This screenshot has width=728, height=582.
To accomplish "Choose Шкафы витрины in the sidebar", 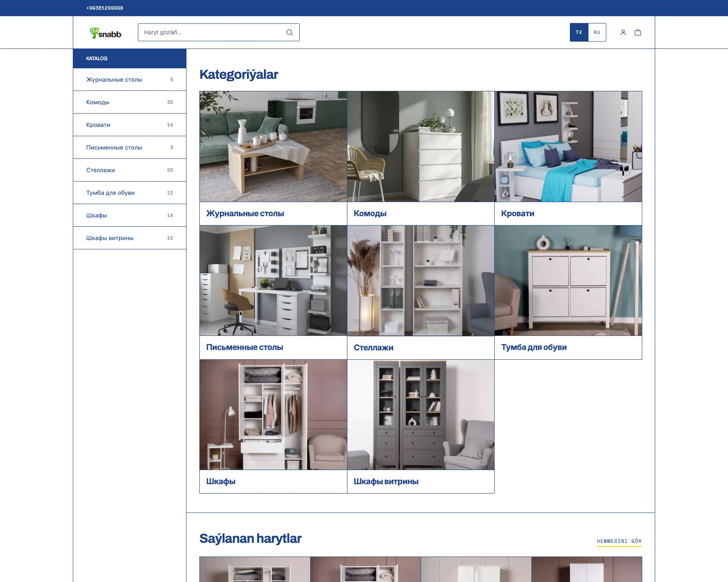I will coord(129,238).
